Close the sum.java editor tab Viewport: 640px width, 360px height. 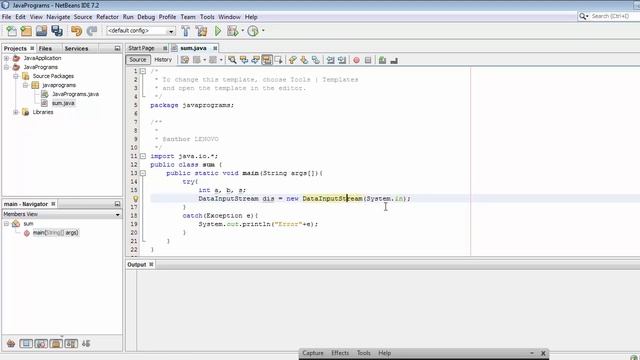coord(215,48)
